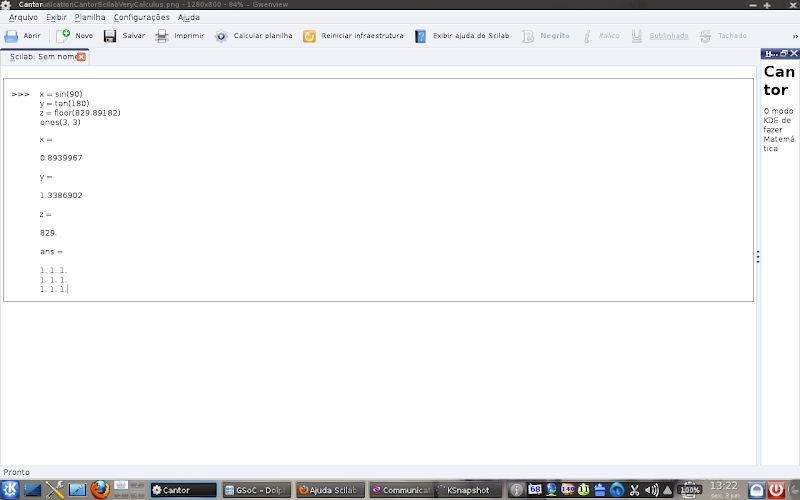Expand hidden system tray icons arrow
The image size is (800, 500).
point(667,490)
